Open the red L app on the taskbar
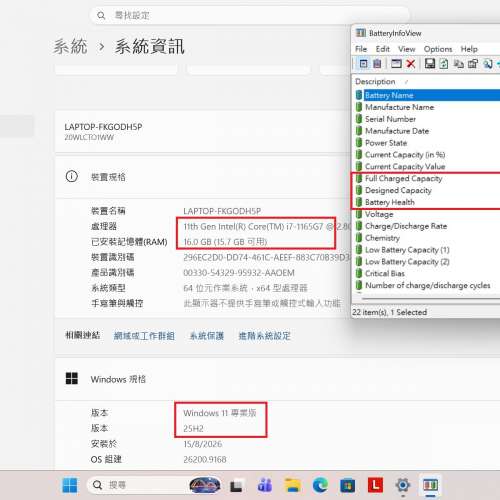This screenshot has width=500, height=500. [x=375, y=485]
